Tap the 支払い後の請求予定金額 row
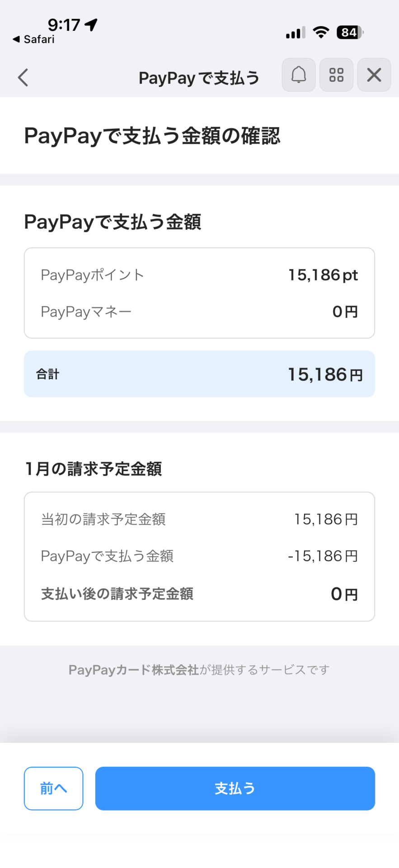Image resolution: width=399 pixels, height=868 pixels. click(x=199, y=594)
